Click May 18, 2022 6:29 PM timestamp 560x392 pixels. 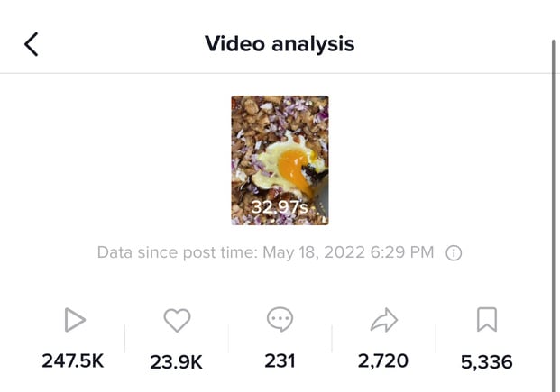[x=348, y=252]
